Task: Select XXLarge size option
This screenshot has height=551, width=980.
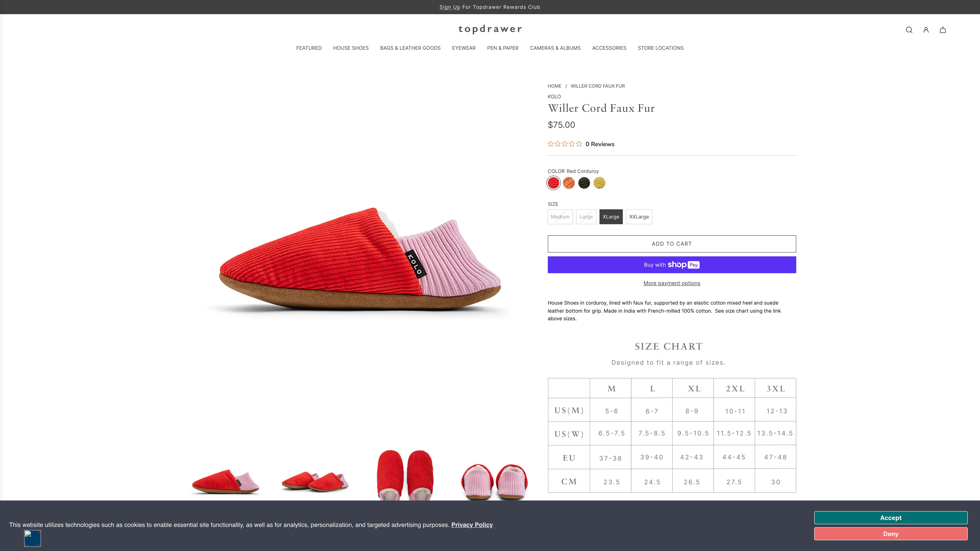Action: (x=639, y=217)
